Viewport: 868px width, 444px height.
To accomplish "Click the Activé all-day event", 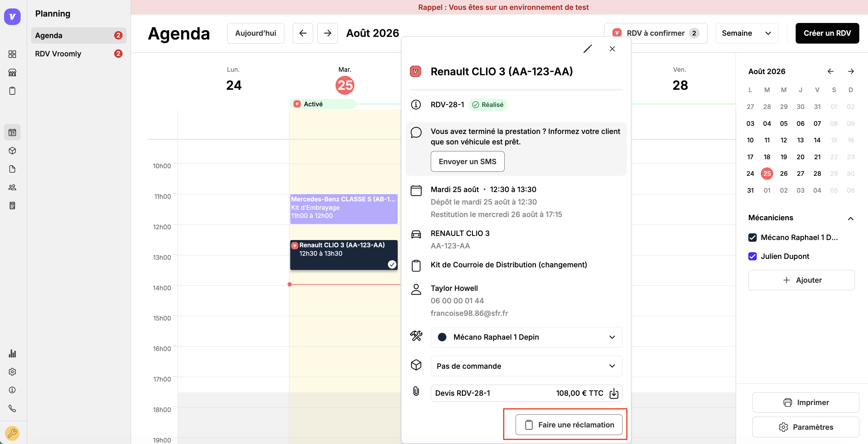I will coord(322,104).
